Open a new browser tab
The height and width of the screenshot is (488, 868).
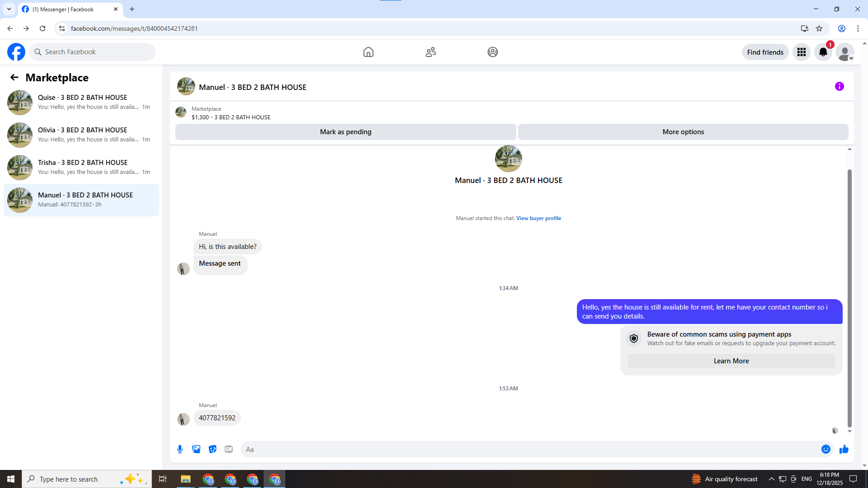132,9
